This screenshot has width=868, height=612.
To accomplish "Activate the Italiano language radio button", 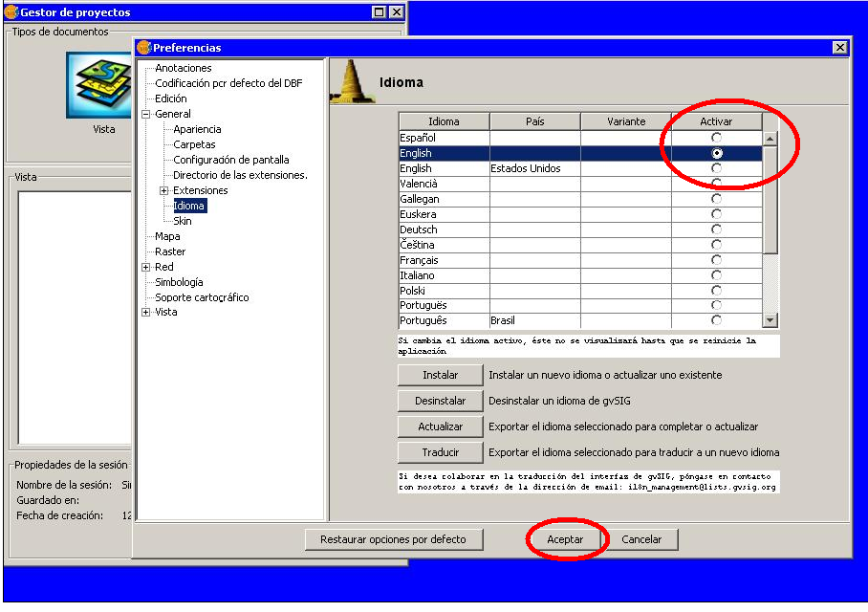I will [x=716, y=275].
